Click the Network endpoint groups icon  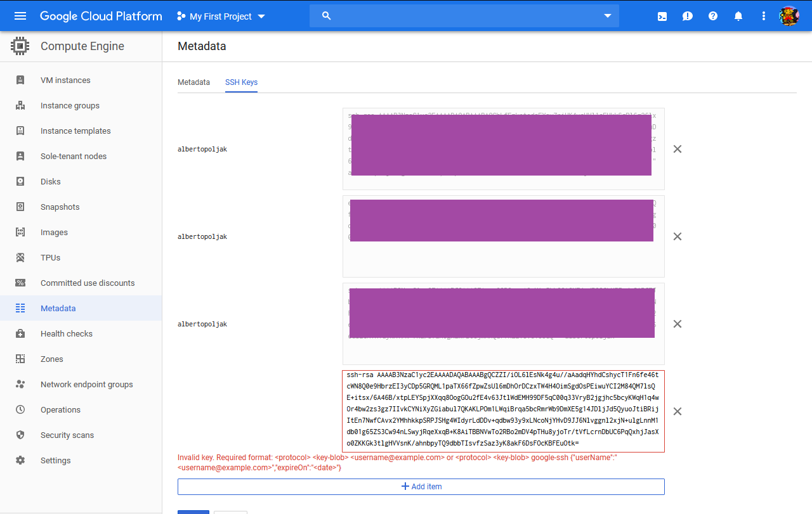[20, 385]
